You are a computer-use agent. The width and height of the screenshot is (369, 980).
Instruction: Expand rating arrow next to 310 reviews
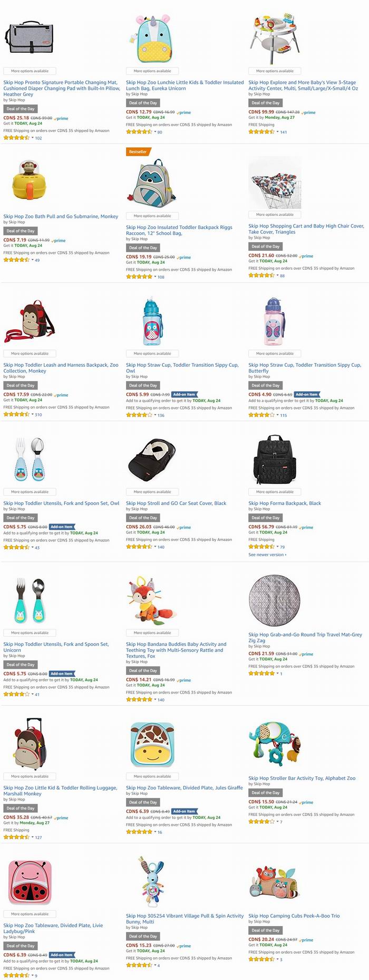[33, 414]
